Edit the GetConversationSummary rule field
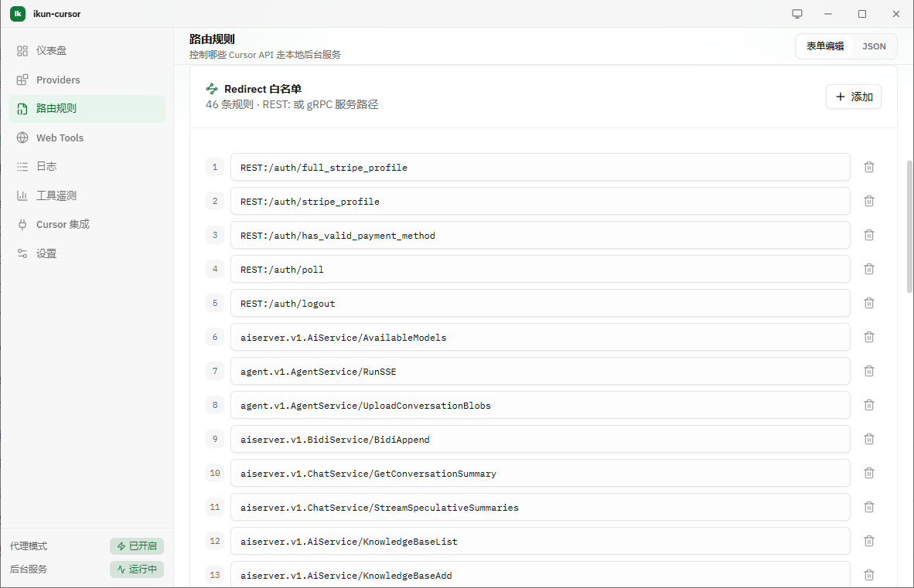This screenshot has height=588, width=914. [540, 474]
